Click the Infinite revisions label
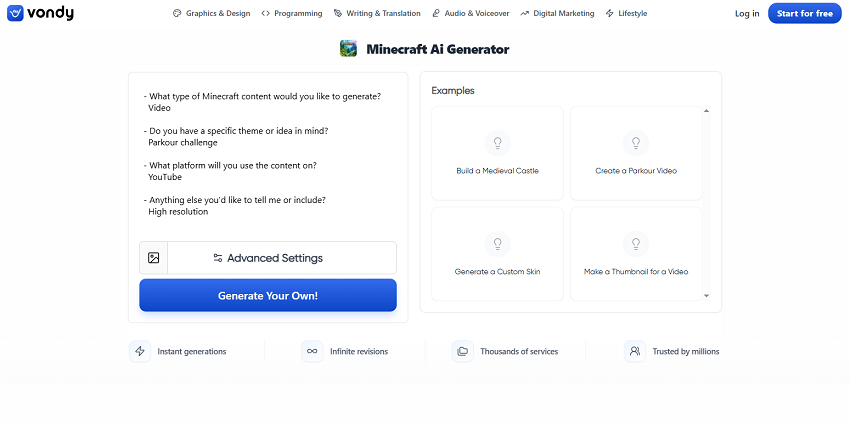850x424 pixels. click(x=359, y=351)
